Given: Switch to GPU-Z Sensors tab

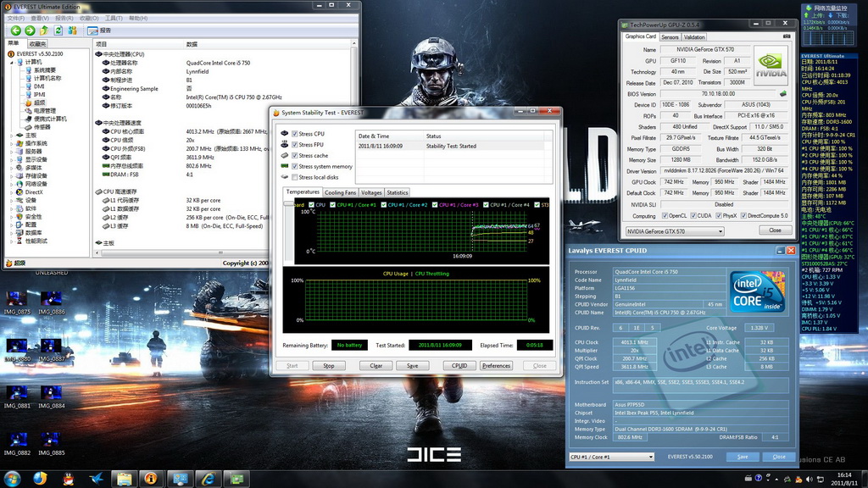Looking at the screenshot, I should (670, 37).
